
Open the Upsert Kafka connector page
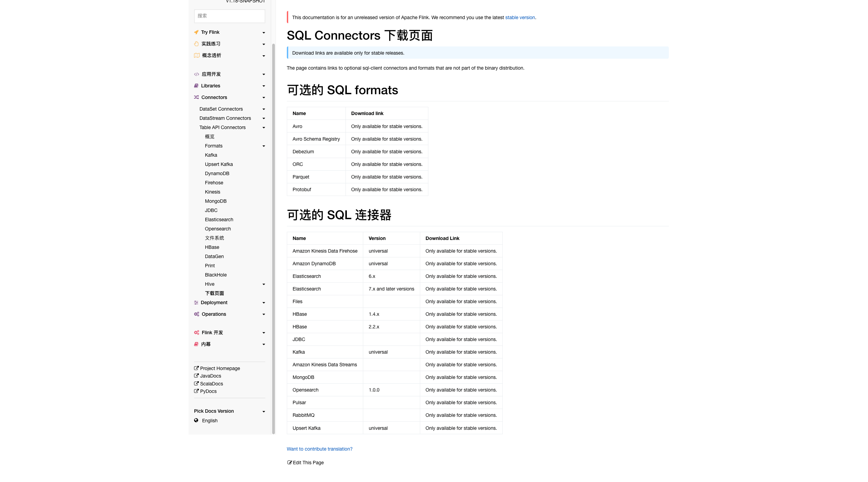219,164
